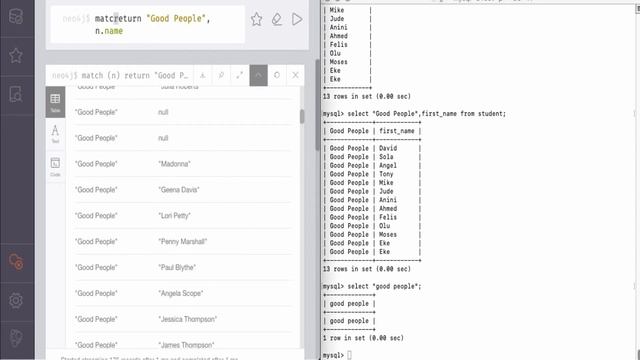Screen dimensions: 640x360
Task: Close the match (n) result frame
Action: pyautogui.click(x=295, y=76)
